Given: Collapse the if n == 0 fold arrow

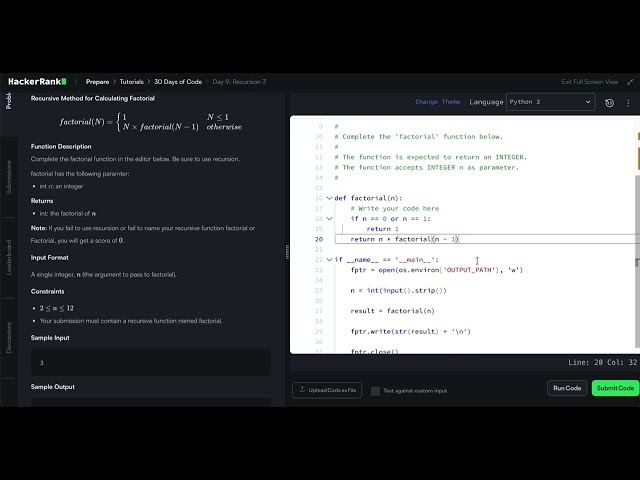Looking at the screenshot, I should tap(329, 219).
